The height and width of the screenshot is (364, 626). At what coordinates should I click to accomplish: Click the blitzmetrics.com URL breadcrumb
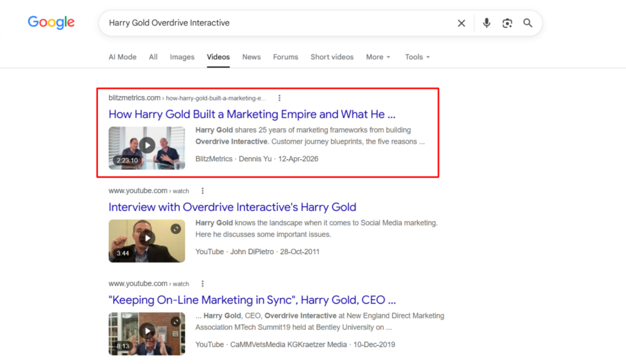pos(187,98)
